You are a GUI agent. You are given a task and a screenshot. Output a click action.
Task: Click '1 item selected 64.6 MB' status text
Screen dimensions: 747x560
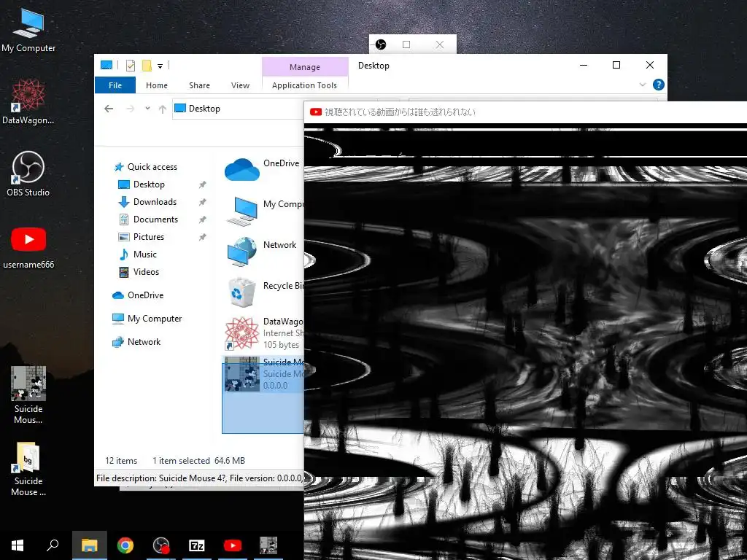198,461
